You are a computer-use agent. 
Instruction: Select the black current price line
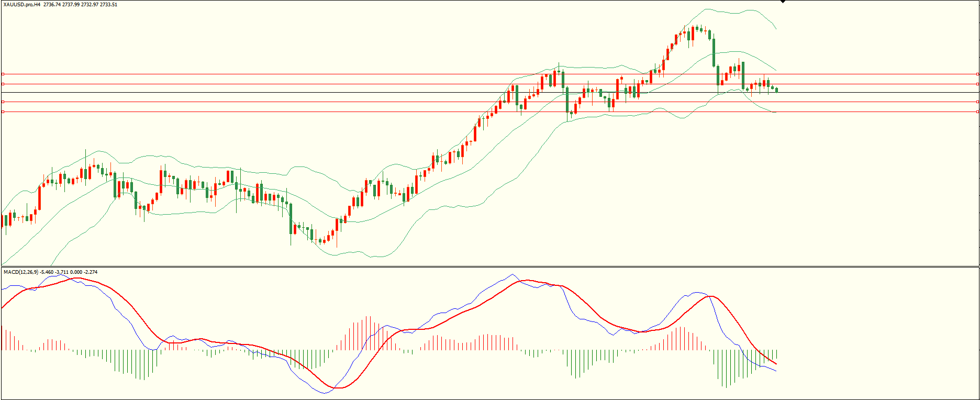coord(490,93)
